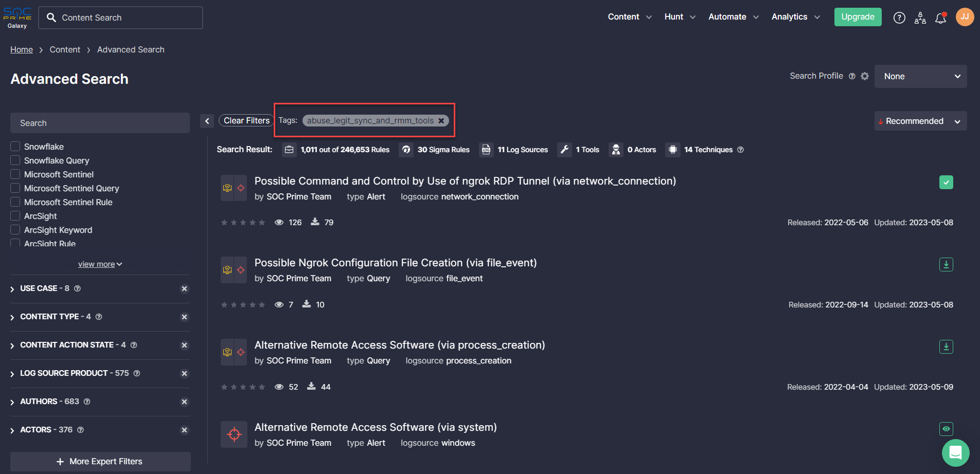Download the Ngrok Configuration File Creation rule
Image resolution: width=980 pixels, height=474 pixels.
pyautogui.click(x=946, y=264)
